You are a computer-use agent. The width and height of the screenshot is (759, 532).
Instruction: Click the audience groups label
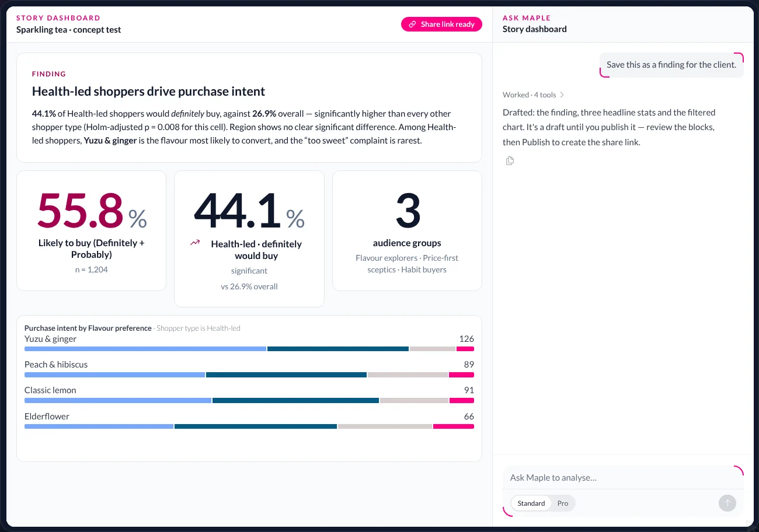(x=407, y=243)
